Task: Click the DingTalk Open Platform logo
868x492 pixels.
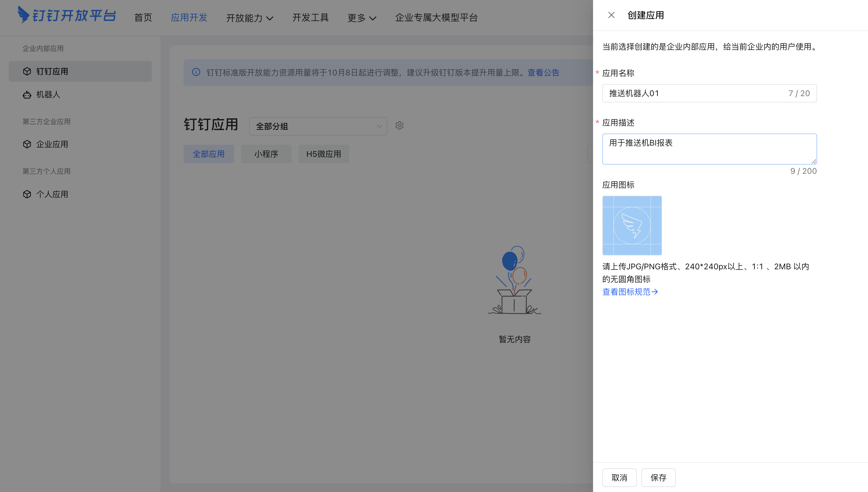Action: pos(66,15)
